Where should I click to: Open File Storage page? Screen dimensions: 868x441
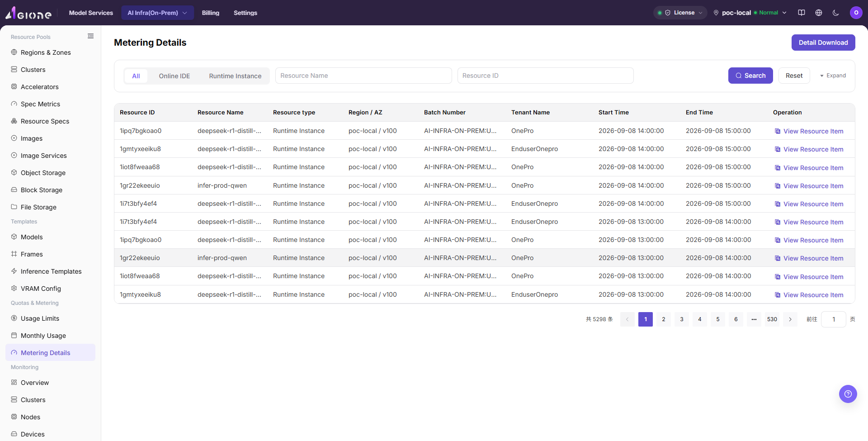pos(51,207)
